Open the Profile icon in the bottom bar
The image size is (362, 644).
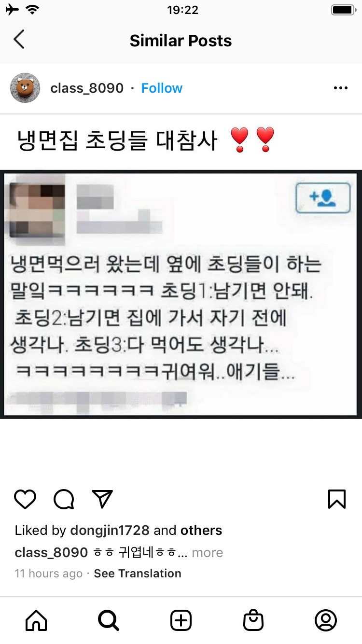(326, 620)
